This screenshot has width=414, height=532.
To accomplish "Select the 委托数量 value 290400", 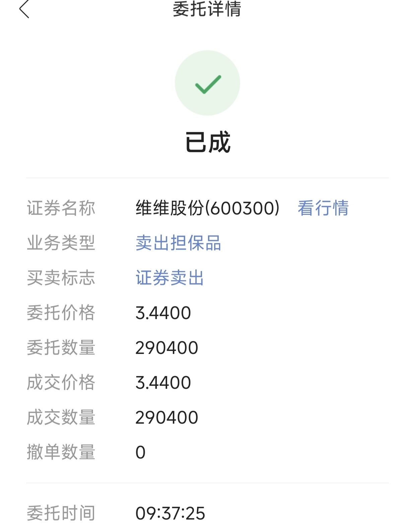I will click(x=167, y=348).
